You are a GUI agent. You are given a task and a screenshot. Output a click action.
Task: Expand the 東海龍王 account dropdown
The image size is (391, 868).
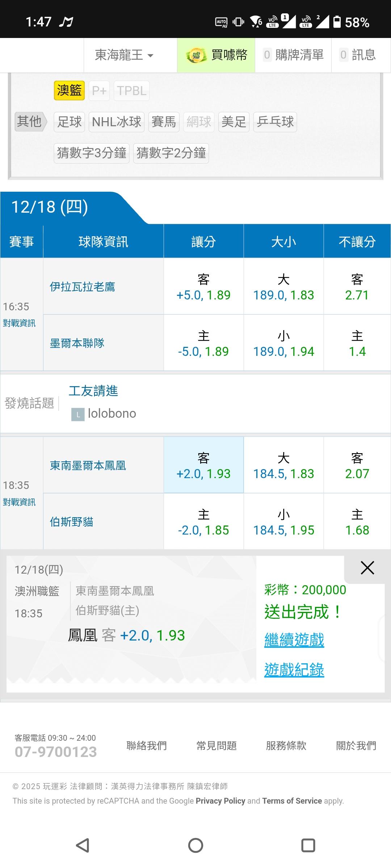124,55
